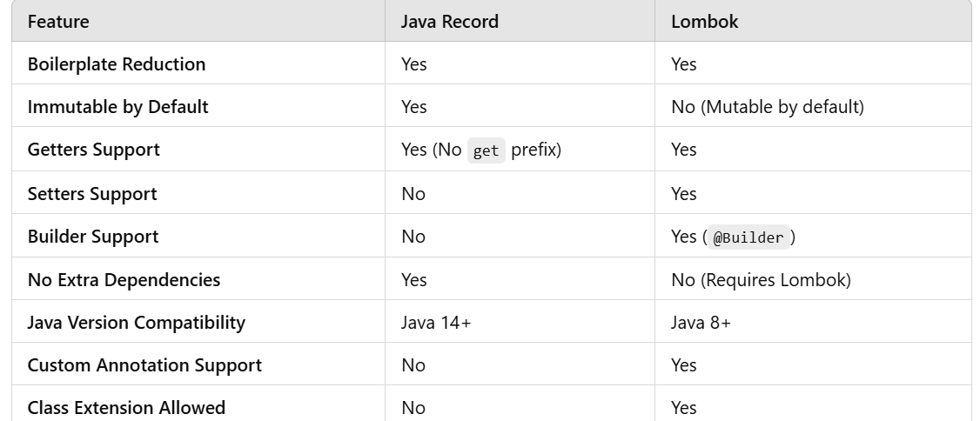Click 'Yes (No get prefix)' cell
The width and height of the screenshot is (980, 421).
481,150
